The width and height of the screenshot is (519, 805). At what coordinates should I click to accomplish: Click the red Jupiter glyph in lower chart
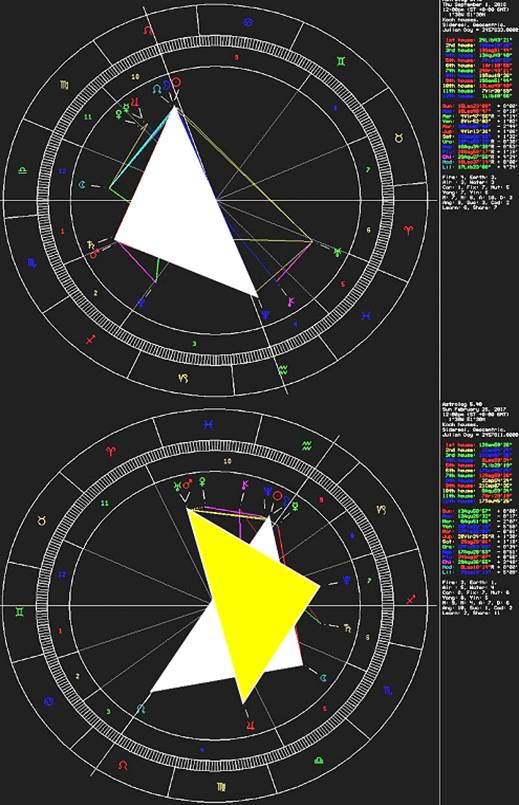251,725
